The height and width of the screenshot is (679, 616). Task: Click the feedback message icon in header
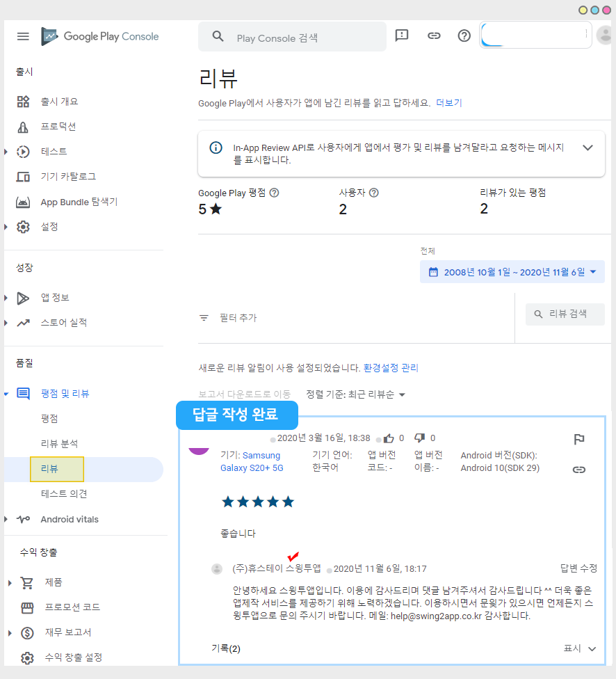coord(402,36)
